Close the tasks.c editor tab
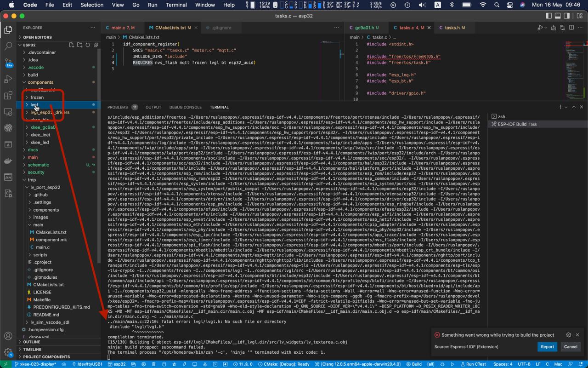The image size is (588, 368). pyautogui.click(x=430, y=28)
